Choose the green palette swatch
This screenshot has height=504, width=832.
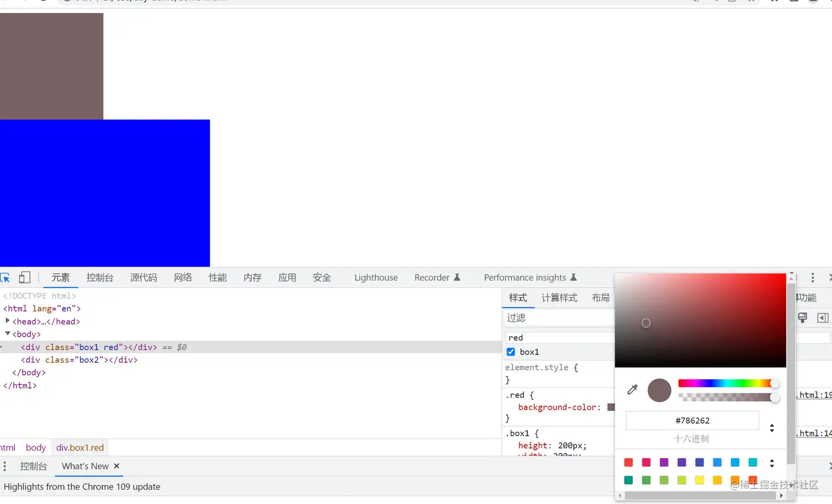pyautogui.click(x=646, y=480)
